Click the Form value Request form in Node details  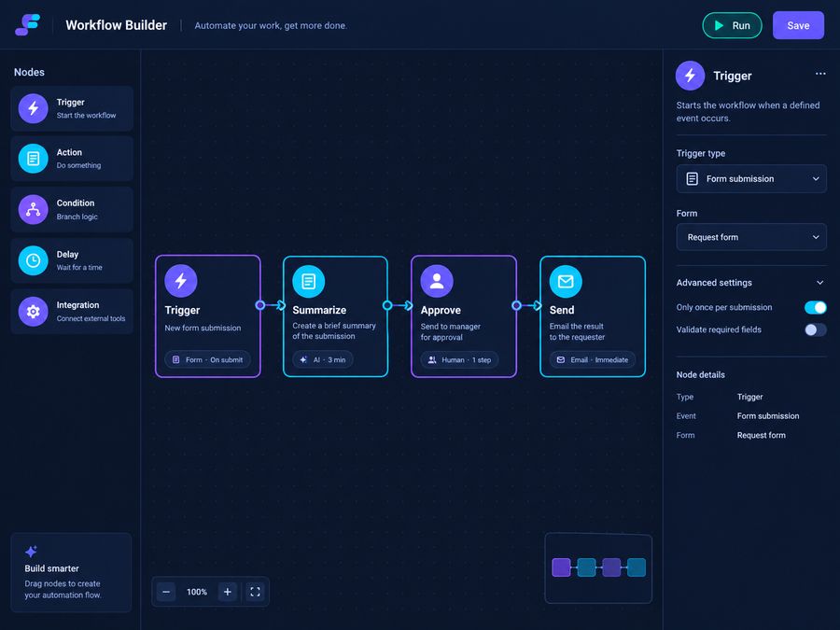(762, 436)
